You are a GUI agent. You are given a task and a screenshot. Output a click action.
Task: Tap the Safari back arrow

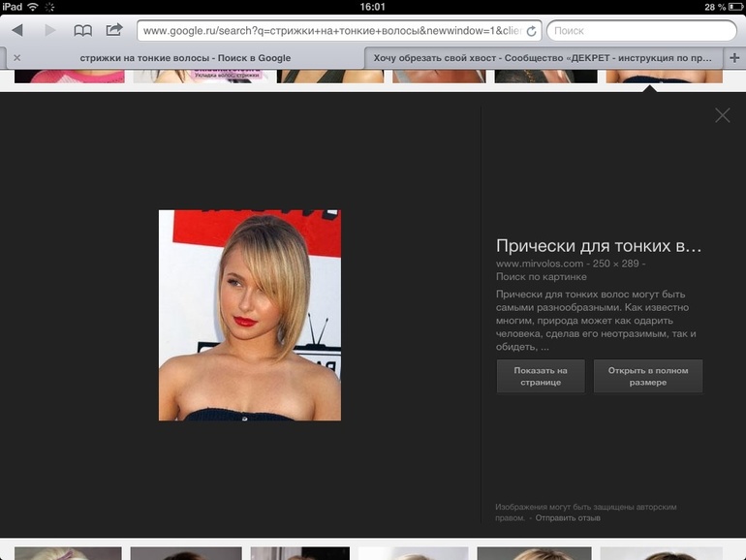click(17, 31)
